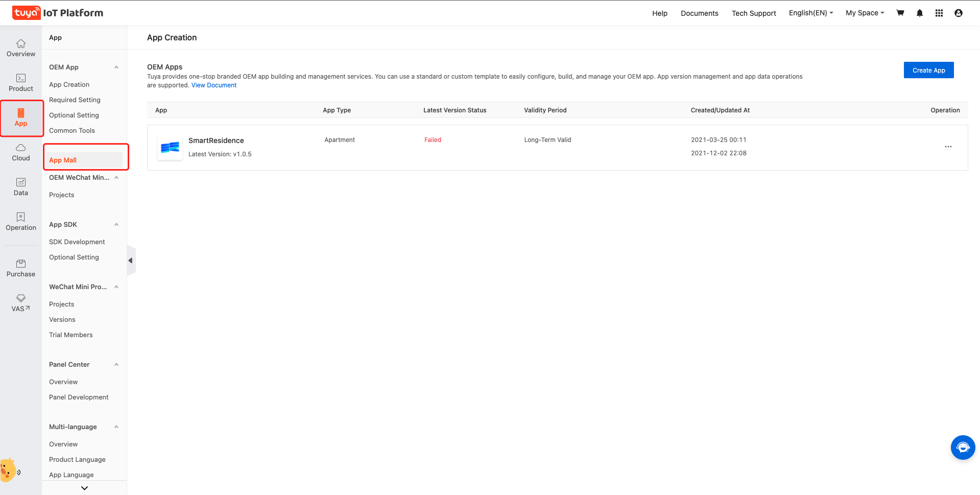The height and width of the screenshot is (495, 980).
Task: Click the Tuya IoT Platform logo
Action: point(57,12)
